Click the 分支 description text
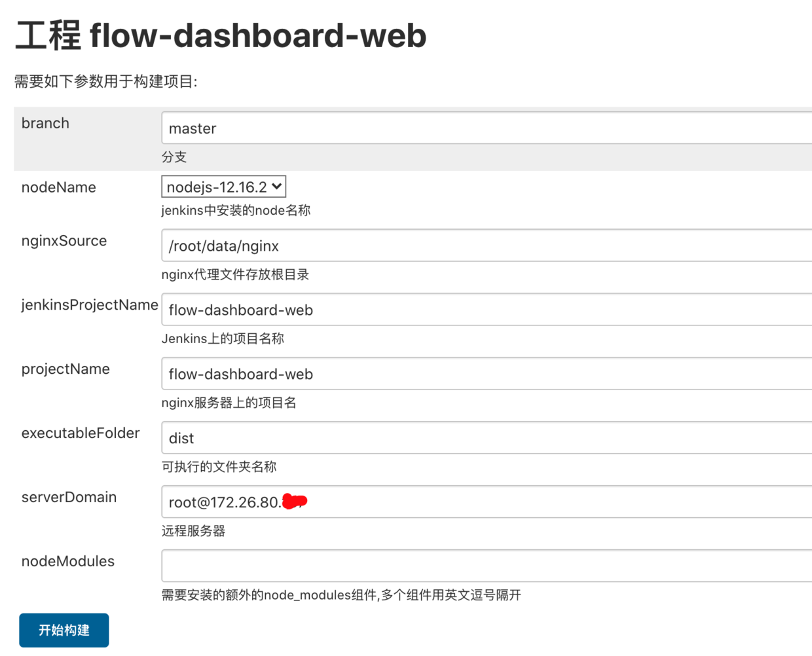Image resolution: width=812 pixels, height=656 pixels. (x=174, y=157)
